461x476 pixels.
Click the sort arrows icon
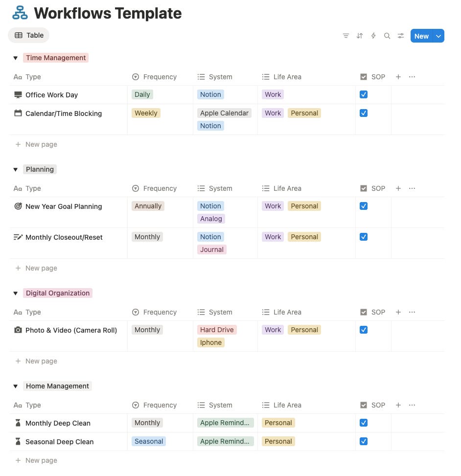(360, 36)
